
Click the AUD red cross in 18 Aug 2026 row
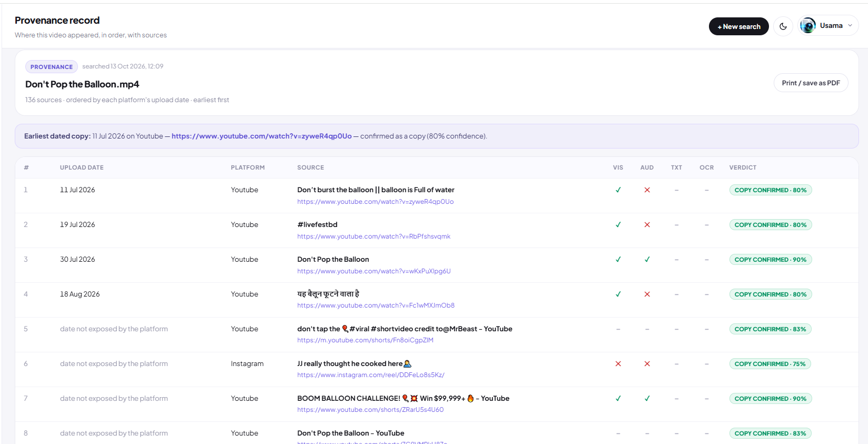tap(647, 294)
